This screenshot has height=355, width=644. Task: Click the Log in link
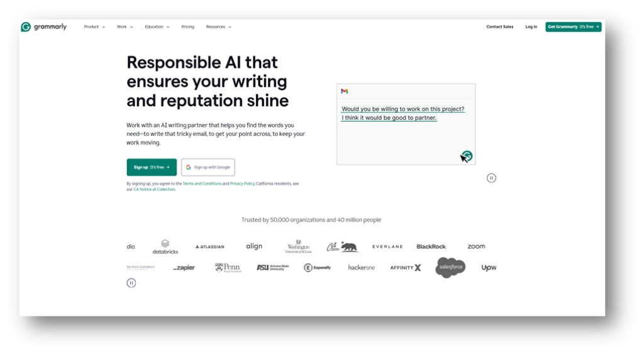(x=531, y=26)
